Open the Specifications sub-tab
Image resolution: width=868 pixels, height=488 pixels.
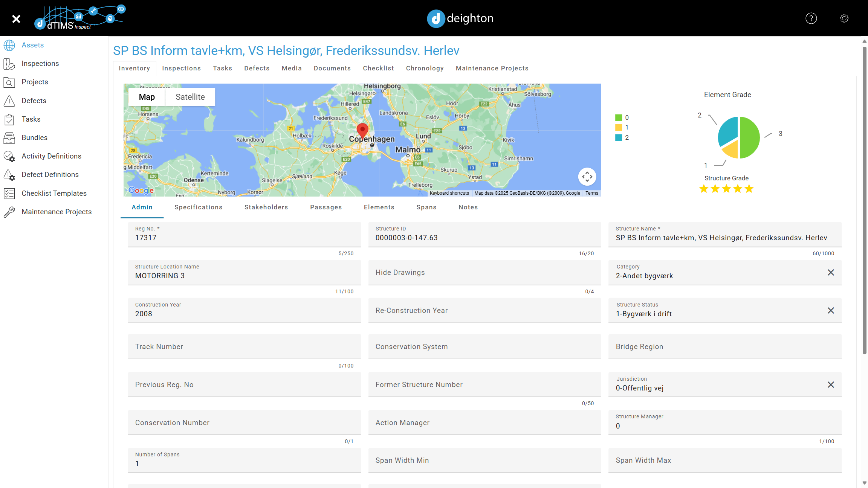coord(198,207)
